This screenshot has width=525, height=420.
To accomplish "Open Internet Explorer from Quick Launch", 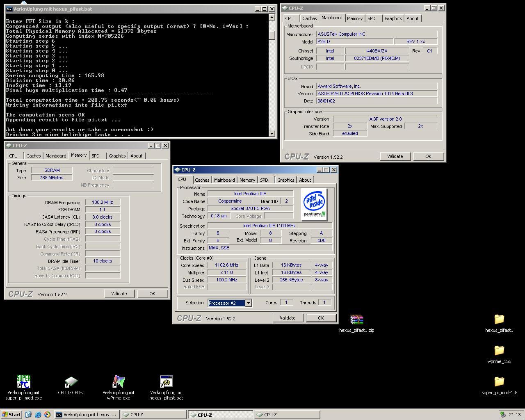I will 38,415.
